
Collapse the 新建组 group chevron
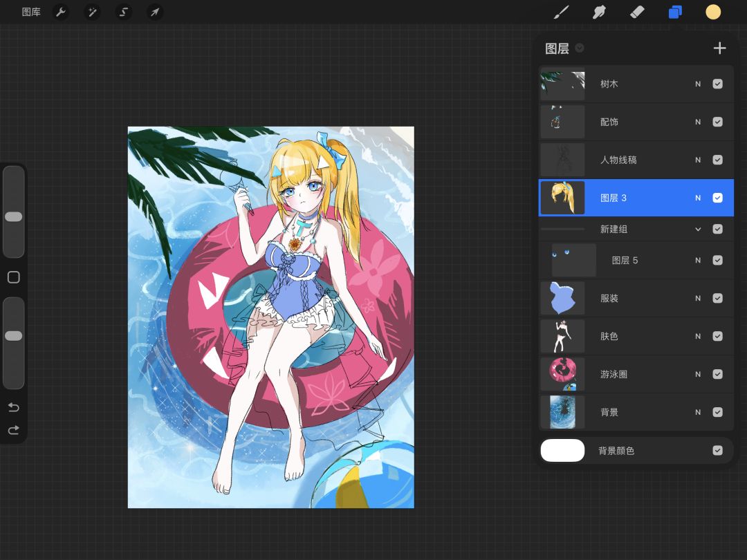pos(698,229)
